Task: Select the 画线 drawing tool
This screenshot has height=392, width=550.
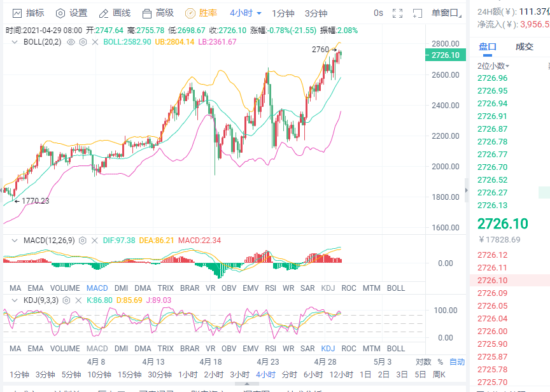Action: pyautogui.click(x=115, y=13)
